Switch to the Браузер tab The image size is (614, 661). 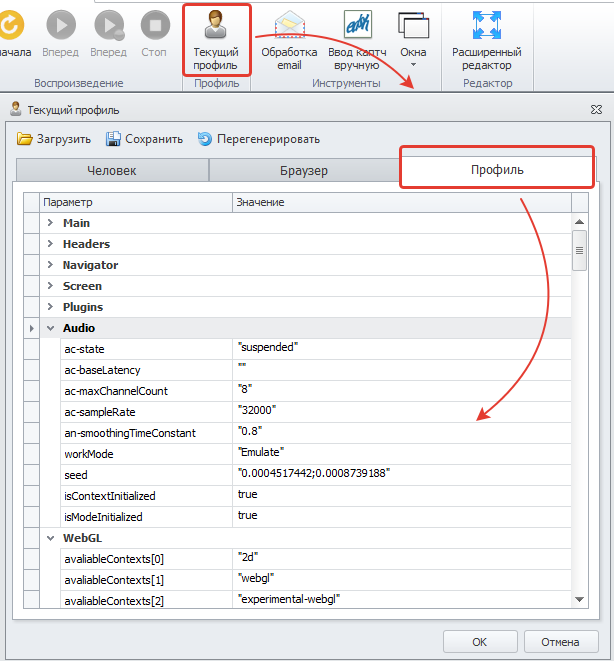point(304,170)
